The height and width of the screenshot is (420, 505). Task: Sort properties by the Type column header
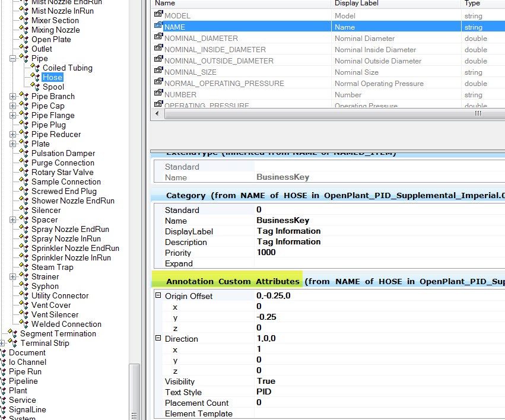[475, 4]
